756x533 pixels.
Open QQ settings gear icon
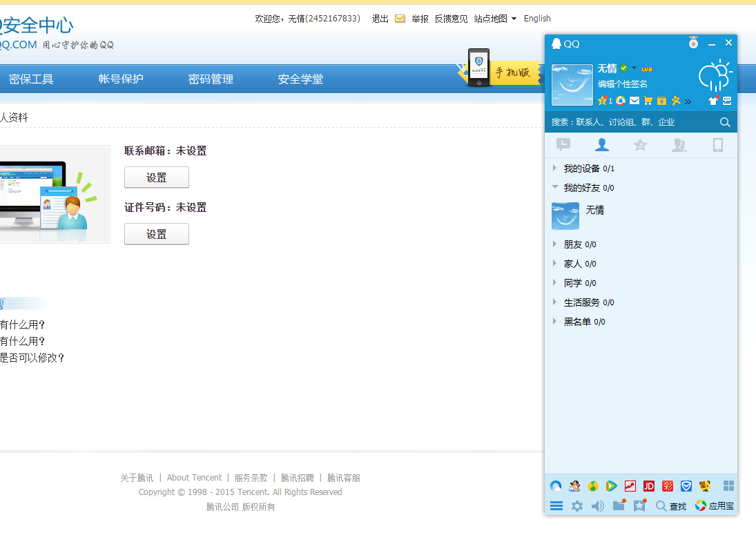577,505
